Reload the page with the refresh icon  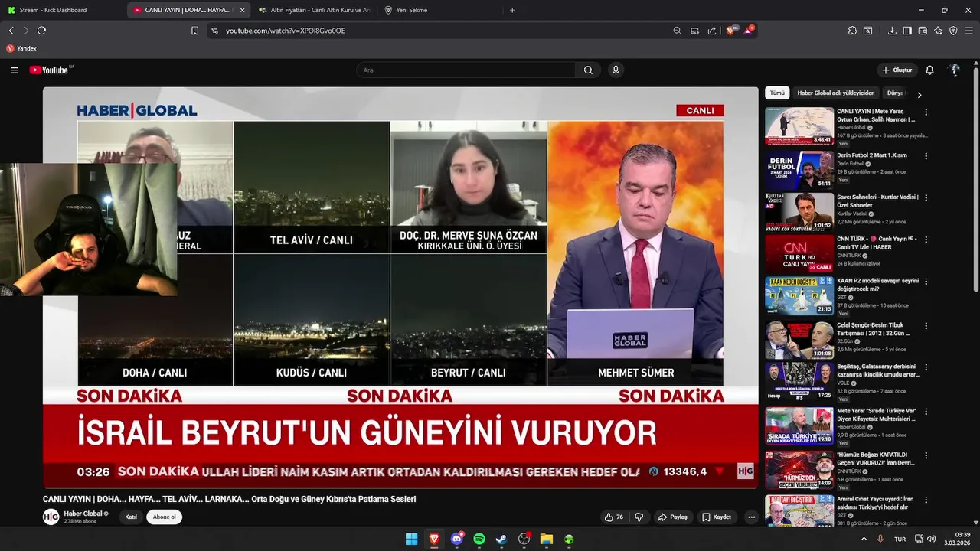[x=41, y=31]
